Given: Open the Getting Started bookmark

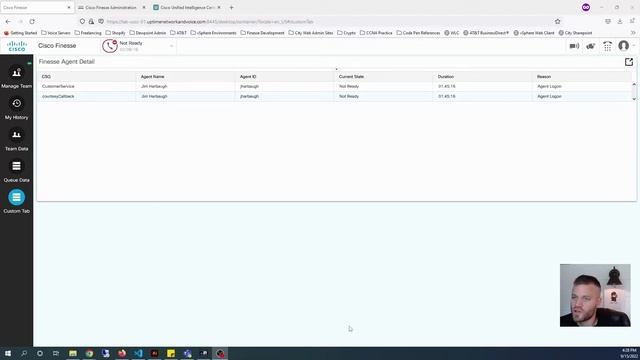Looking at the screenshot, I should (x=20, y=33).
